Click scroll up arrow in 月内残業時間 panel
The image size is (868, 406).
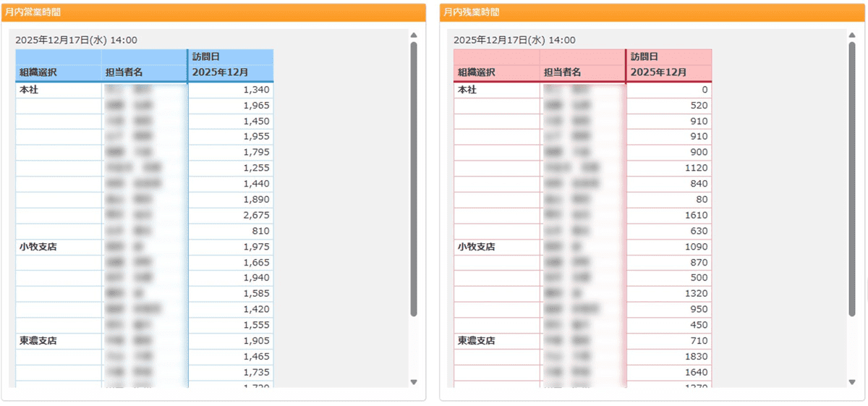[852, 35]
